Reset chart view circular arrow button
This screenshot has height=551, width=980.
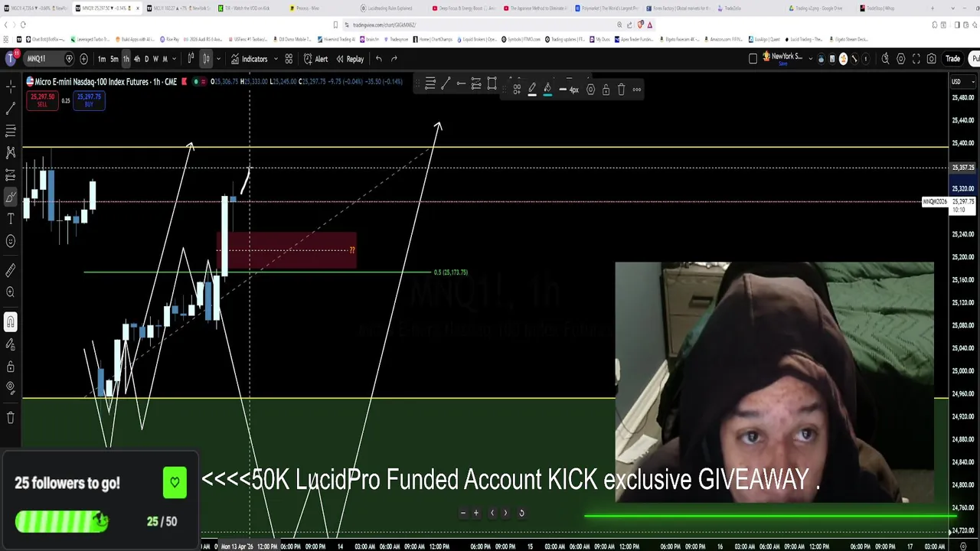pyautogui.click(x=521, y=514)
